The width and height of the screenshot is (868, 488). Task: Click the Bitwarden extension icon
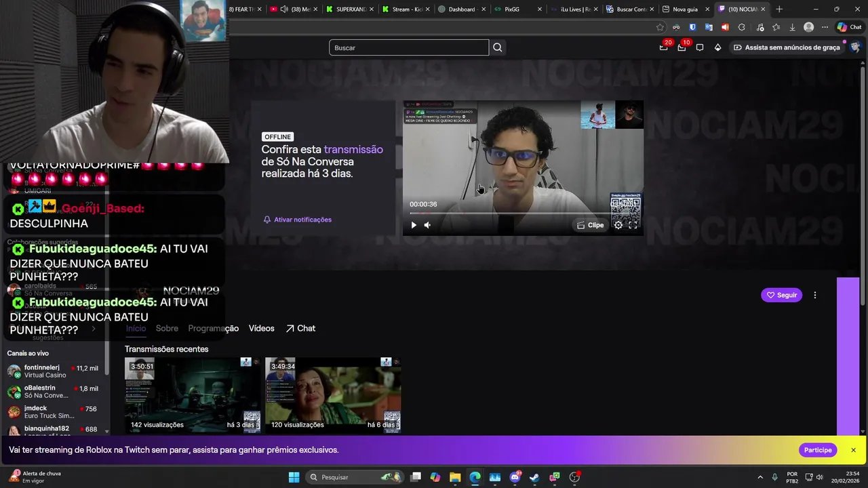[x=692, y=27]
